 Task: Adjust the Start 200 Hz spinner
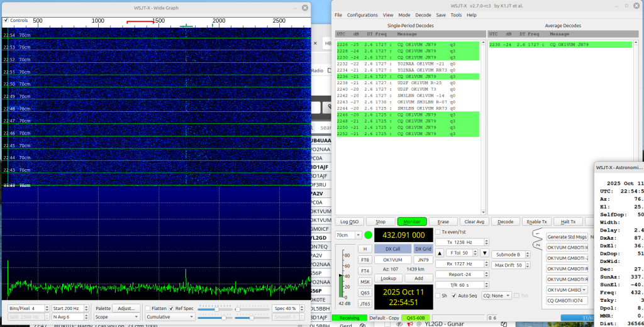click(86, 308)
